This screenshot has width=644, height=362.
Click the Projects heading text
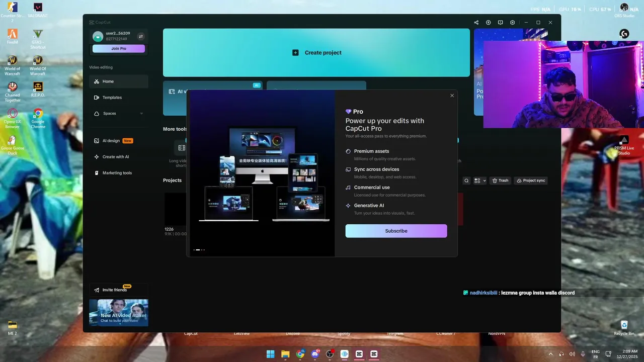click(x=172, y=180)
